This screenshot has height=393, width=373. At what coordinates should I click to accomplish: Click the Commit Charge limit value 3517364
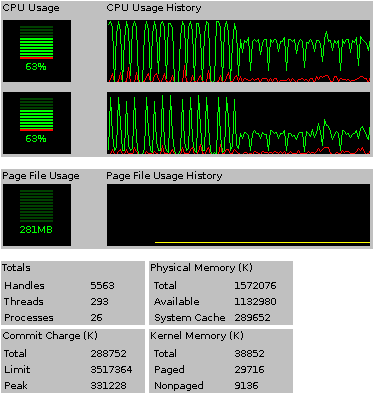point(111,370)
